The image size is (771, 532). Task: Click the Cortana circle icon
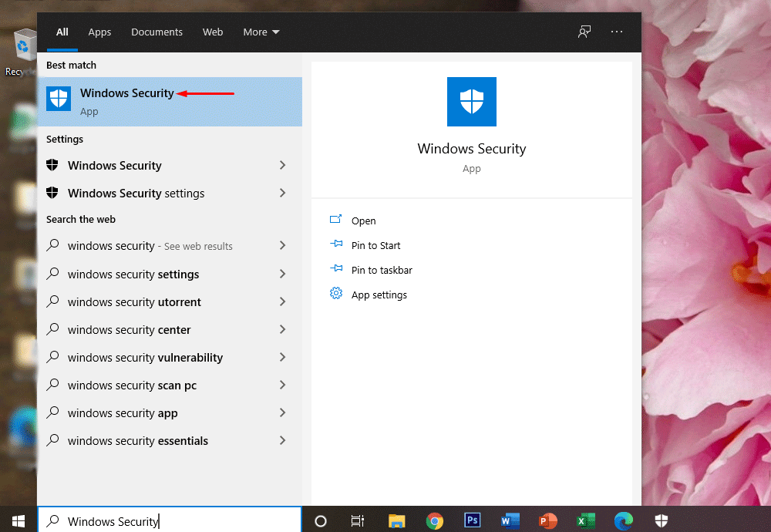pyautogui.click(x=321, y=521)
